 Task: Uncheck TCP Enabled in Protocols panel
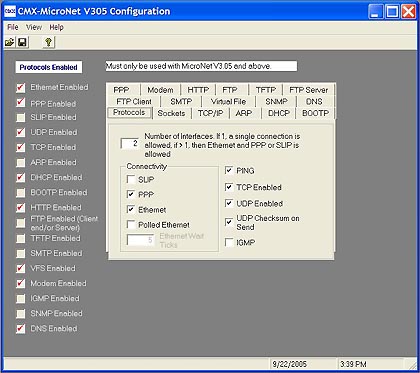(x=229, y=187)
